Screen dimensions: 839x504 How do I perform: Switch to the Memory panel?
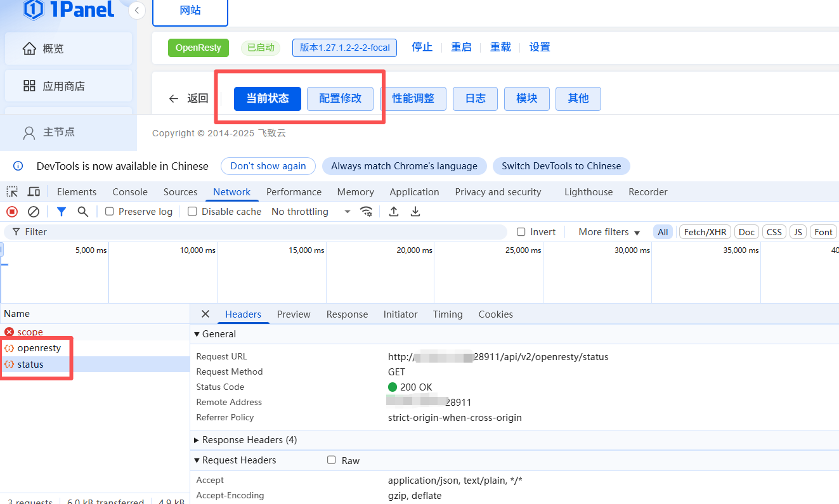tap(355, 191)
